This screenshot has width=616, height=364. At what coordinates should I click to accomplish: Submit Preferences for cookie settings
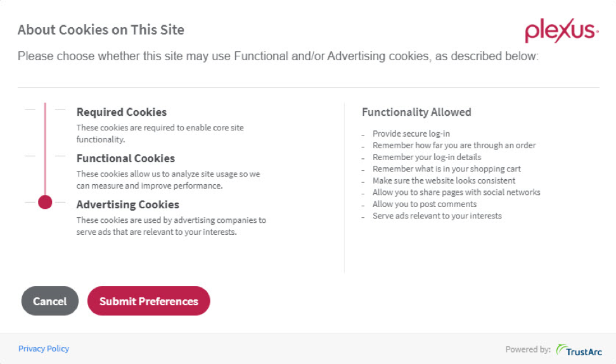click(x=148, y=301)
